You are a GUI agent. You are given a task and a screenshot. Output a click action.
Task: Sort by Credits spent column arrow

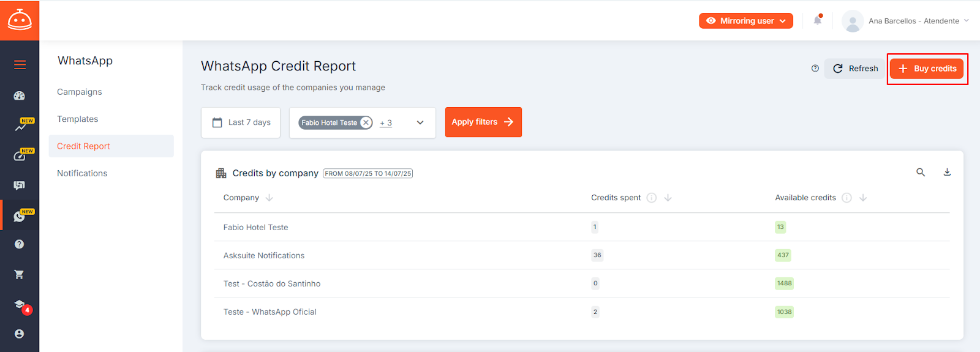(668, 198)
